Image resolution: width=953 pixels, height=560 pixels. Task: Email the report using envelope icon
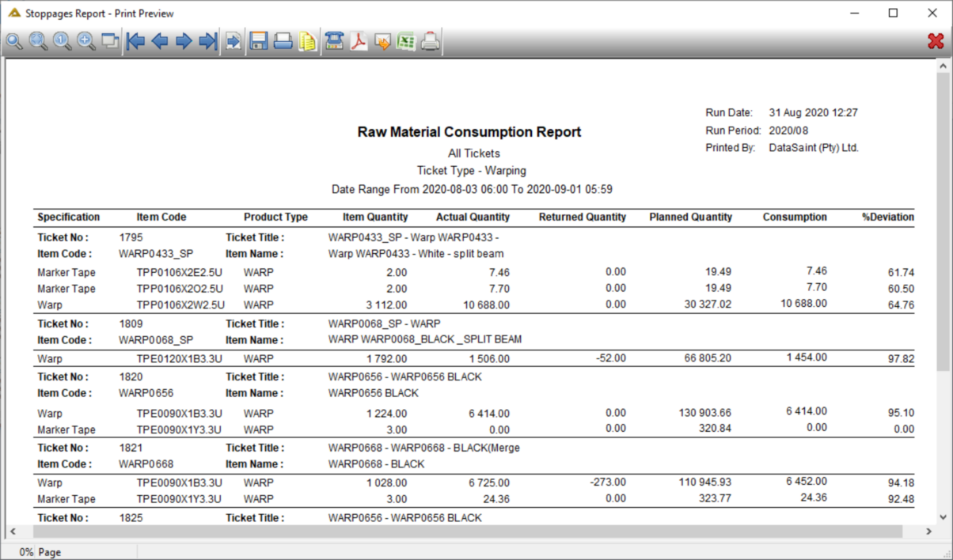click(382, 41)
